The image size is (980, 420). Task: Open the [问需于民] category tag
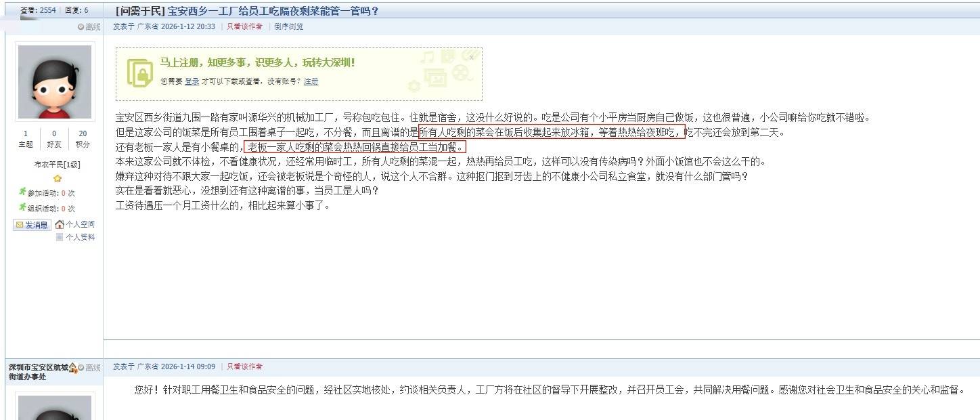click(139, 11)
